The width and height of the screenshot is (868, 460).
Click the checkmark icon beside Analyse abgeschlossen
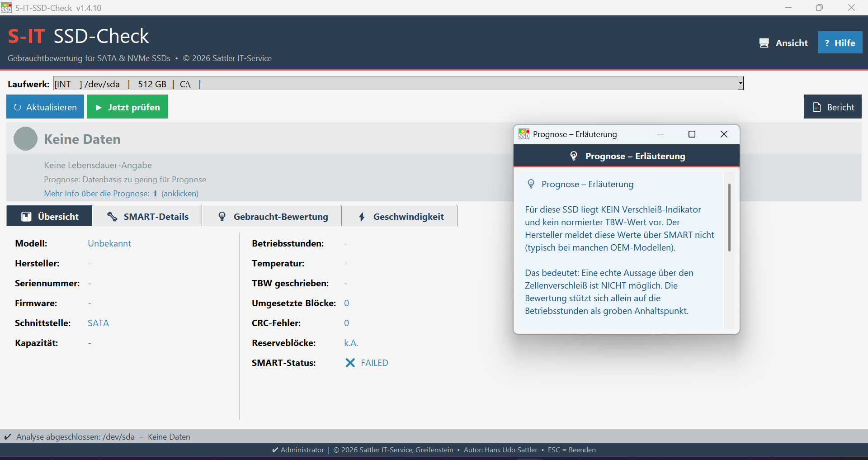(x=8, y=437)
